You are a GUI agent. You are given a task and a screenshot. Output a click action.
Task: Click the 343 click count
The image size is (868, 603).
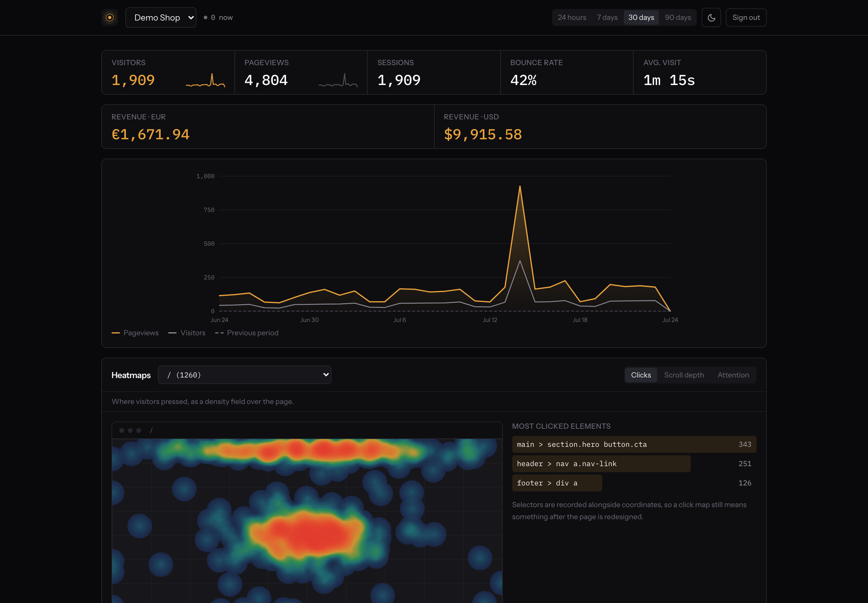tap(744, 444)
